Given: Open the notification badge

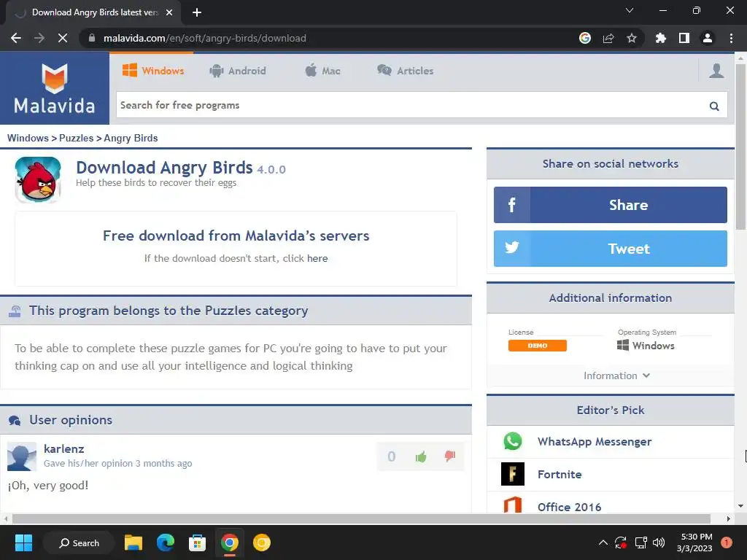Looking at the screenshot, I should 727,542.
